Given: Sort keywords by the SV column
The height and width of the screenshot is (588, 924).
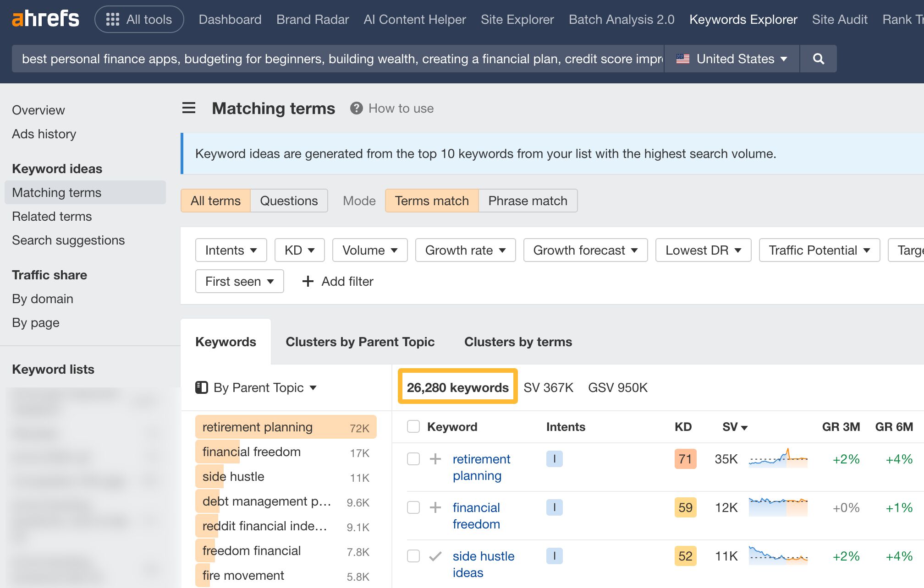Looking at the screenshot, I should click(733, 427).
